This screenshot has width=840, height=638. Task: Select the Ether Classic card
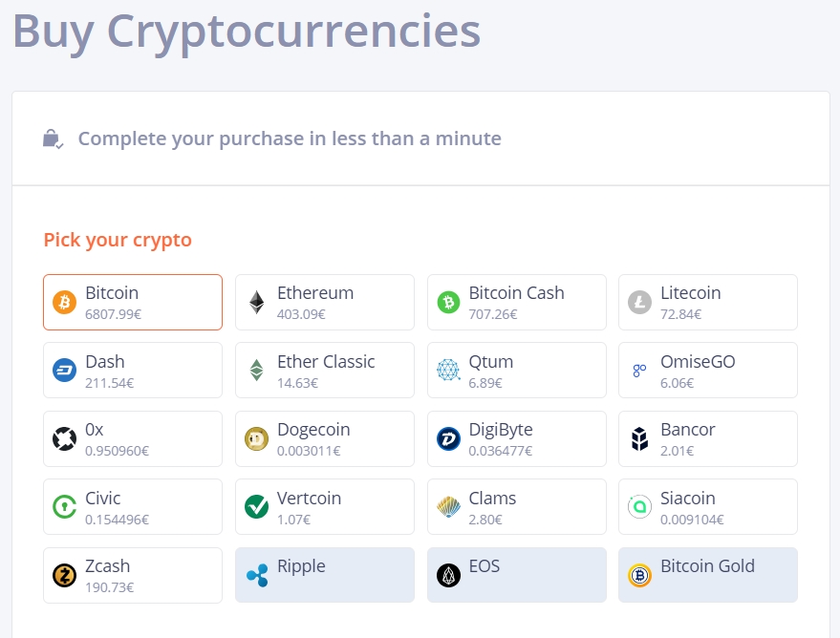325,371
